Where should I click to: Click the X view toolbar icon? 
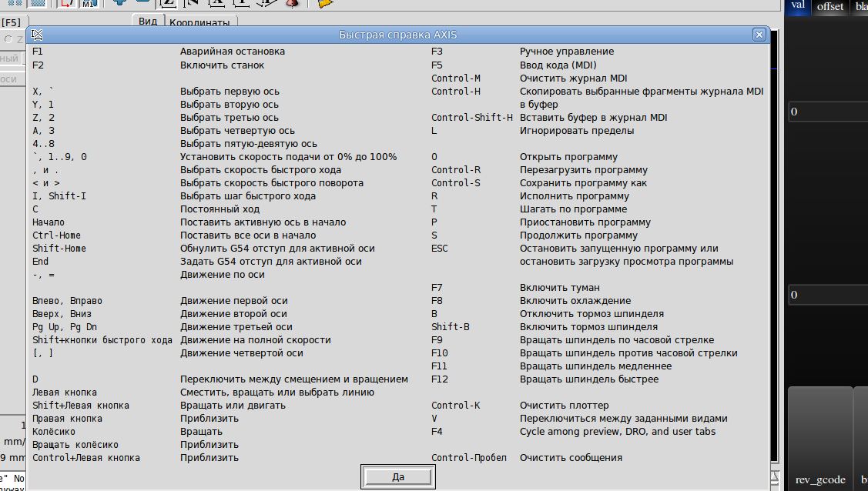tap(216, 3)
